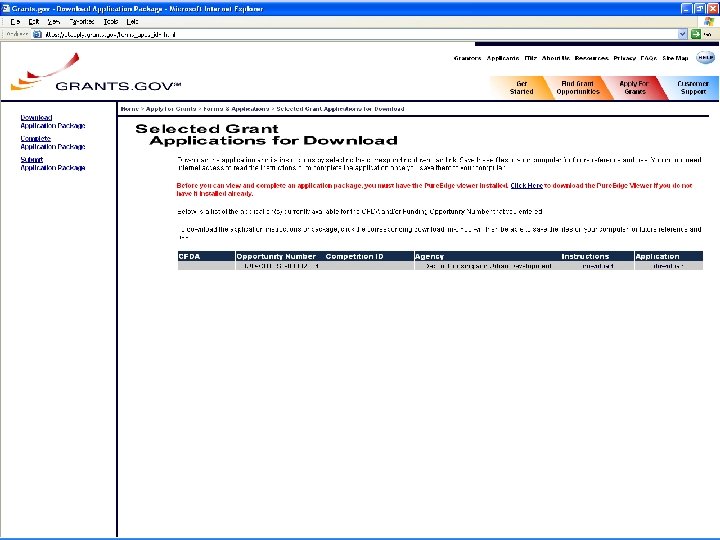This screenshot has height=540, width=720.
Task: Click the Internet Explorer title bar icon
Action: click(x=6, y=9)
